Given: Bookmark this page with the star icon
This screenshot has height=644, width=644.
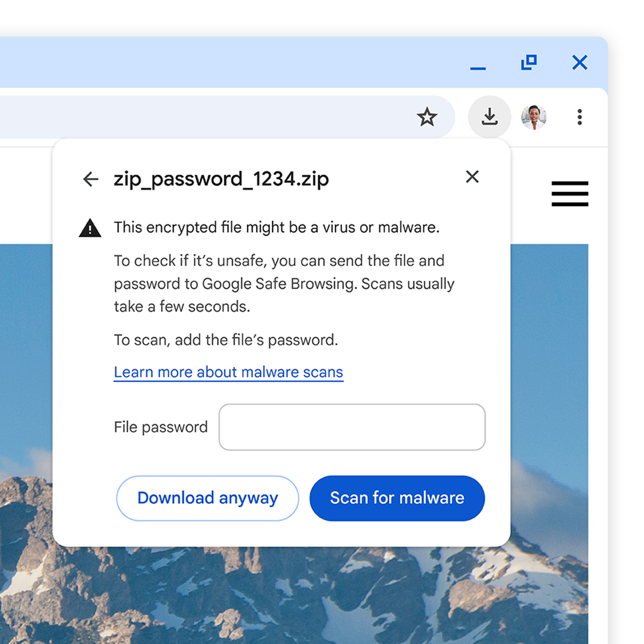Looking at the screenshot, I should [x=428, y=117].
